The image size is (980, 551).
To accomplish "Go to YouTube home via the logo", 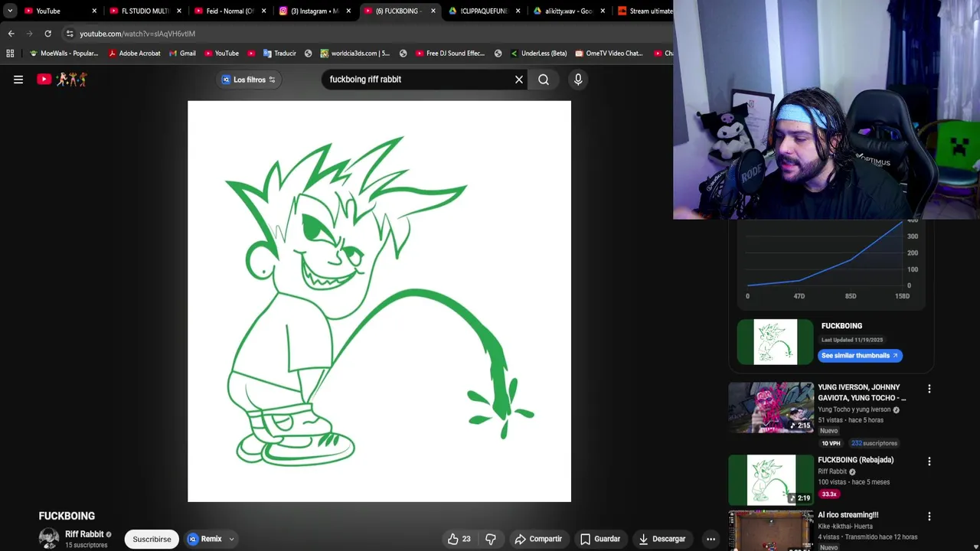I will click(x=61, y=79).
